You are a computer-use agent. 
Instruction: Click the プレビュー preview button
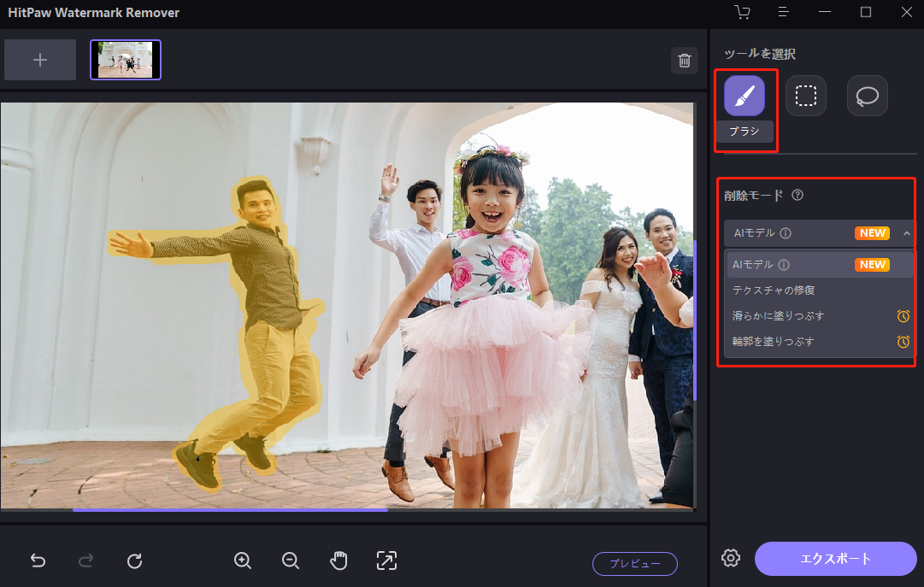[634, 563]
